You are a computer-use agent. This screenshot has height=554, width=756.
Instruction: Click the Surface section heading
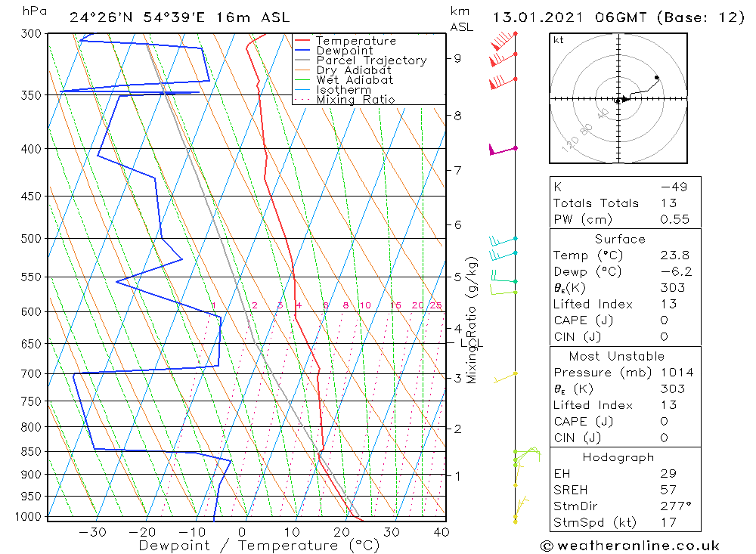620,239
